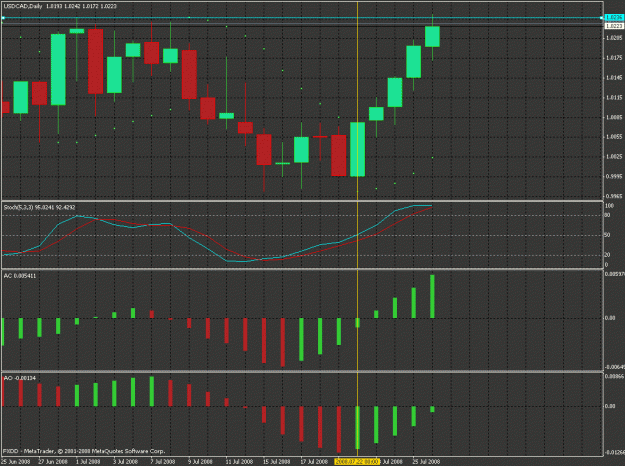Click the 1.0055 price scale label
Viewport: 625px width, 466px height.
pos(614,137)
